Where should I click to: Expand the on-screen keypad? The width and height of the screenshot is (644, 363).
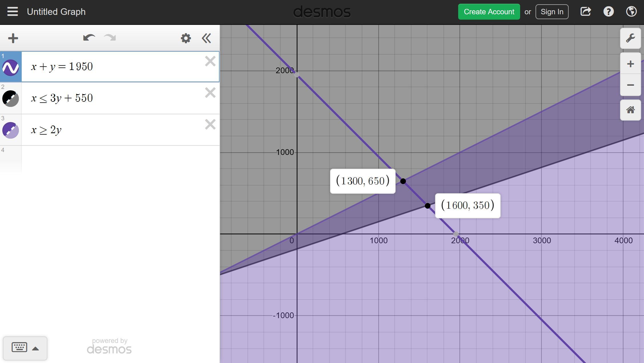(x=25, y=348)
